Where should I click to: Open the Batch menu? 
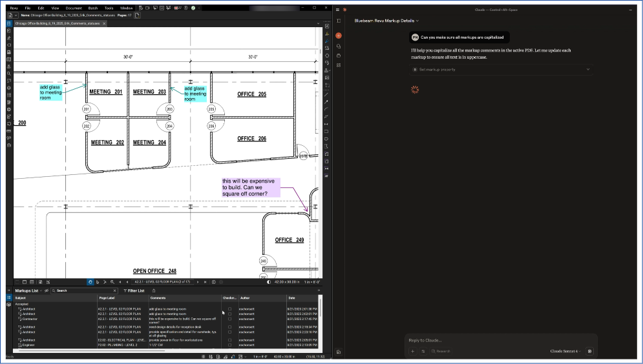[93, 8]
